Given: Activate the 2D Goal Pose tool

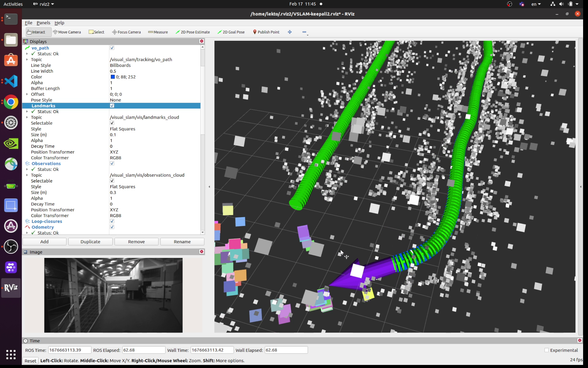Looking at the screenshot, I should coord(231,32).
